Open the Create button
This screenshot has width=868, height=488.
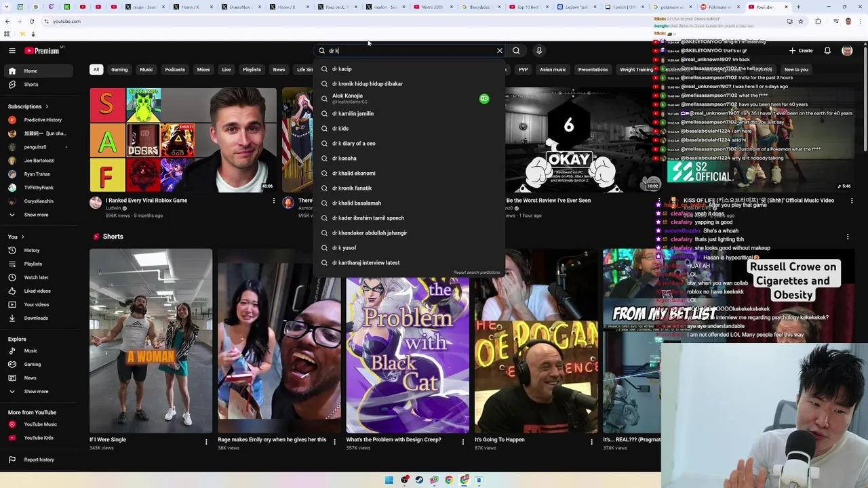800,51
